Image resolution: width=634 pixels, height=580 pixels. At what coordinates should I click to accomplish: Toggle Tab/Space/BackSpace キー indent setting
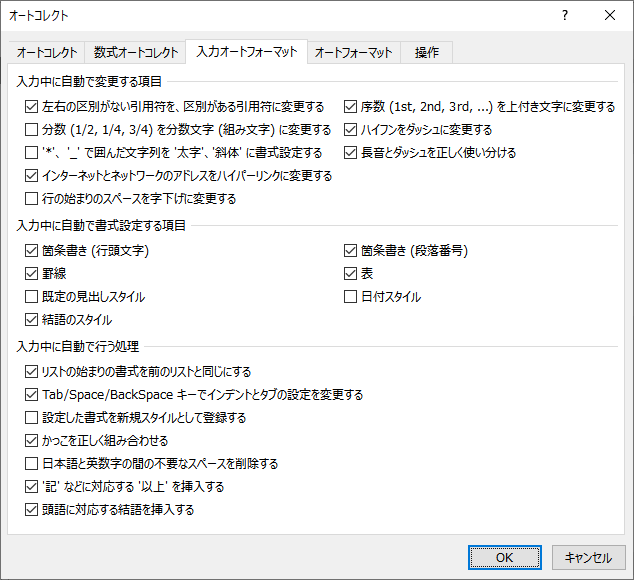click(x=32, y=395)
